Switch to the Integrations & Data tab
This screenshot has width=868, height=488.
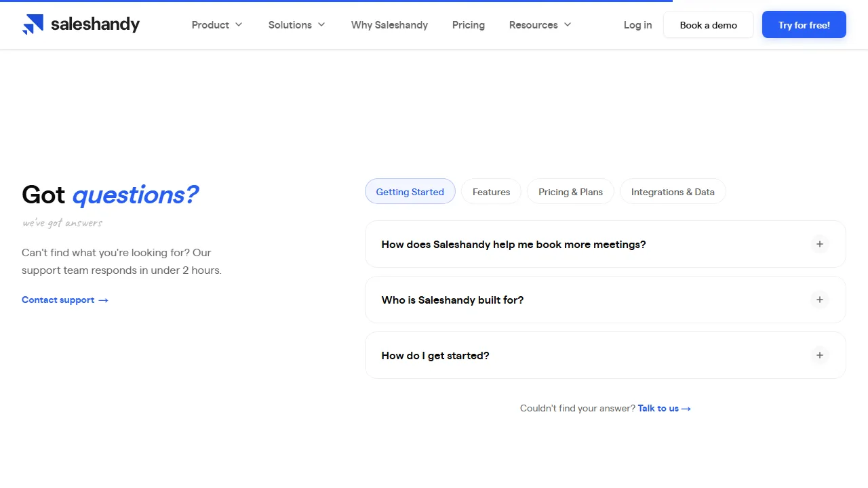[673, 192]
